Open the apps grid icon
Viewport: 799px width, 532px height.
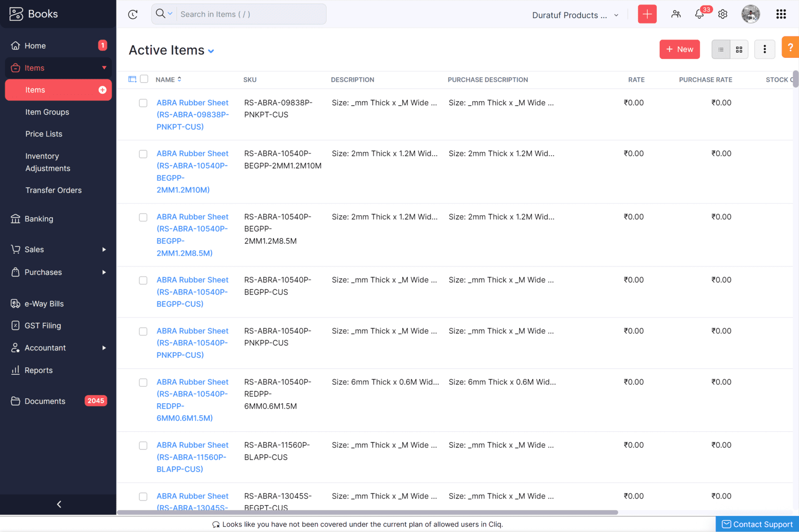click(781, 14)
